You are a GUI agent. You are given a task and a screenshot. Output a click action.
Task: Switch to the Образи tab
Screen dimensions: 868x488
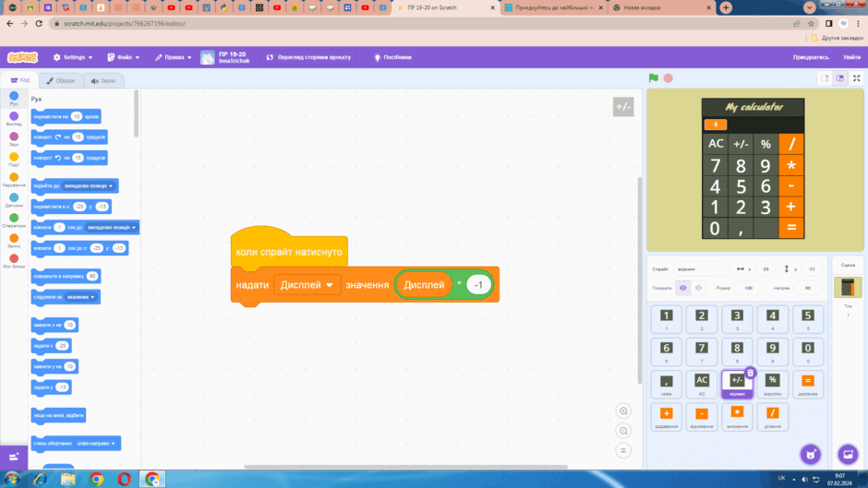coord(60,81)
